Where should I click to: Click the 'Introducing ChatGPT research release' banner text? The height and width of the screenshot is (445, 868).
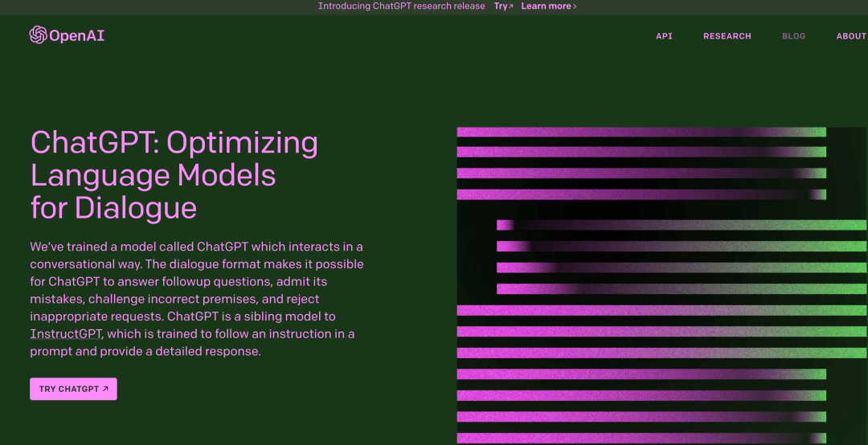click(x=401, y=6)
